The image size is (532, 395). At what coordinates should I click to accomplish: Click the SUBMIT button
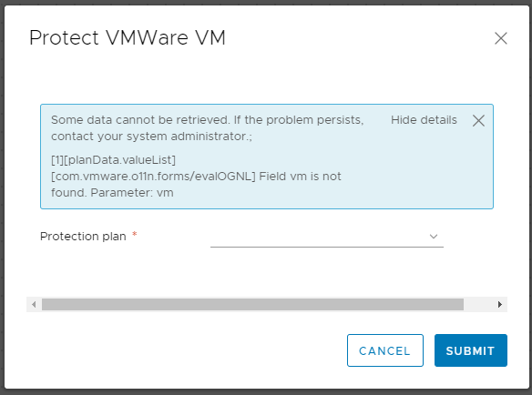[471, 350]
